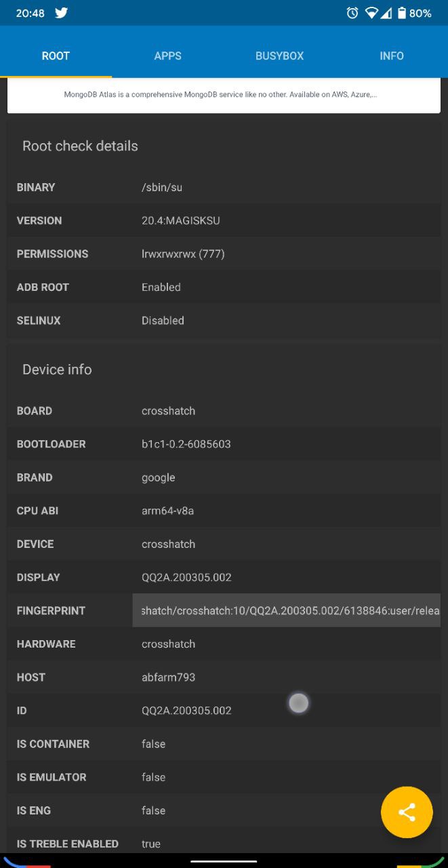The width and height of the screenshot is (448, 868).
Task: Select the ADB ROOT Enabled row
Action: (x=224, y=287)
